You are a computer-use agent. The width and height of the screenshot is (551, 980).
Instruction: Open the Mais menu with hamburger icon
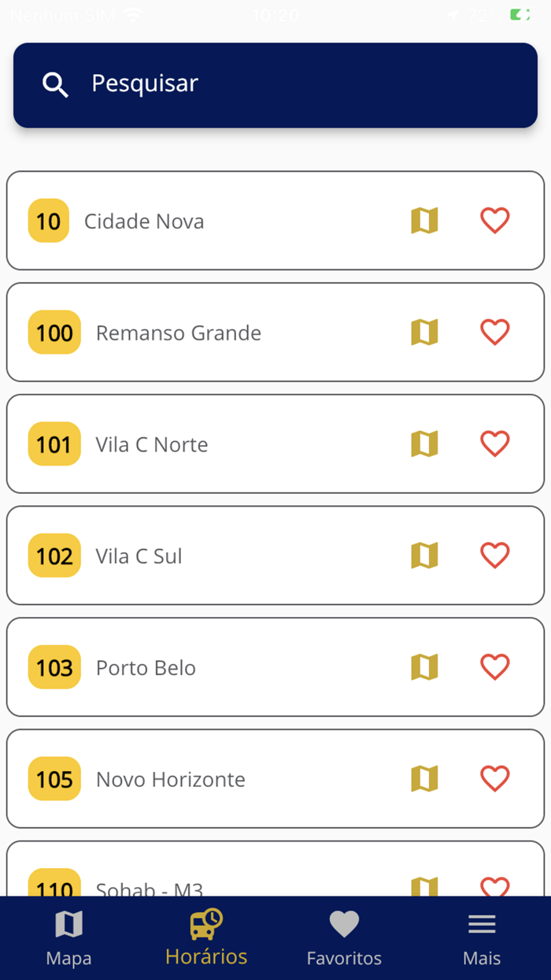[x=482, y=923]
